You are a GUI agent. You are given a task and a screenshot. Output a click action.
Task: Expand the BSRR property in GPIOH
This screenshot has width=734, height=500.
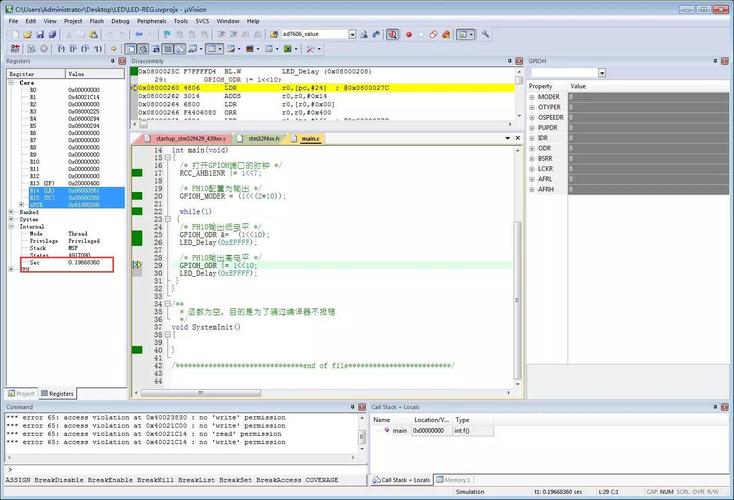coord(532,159)
